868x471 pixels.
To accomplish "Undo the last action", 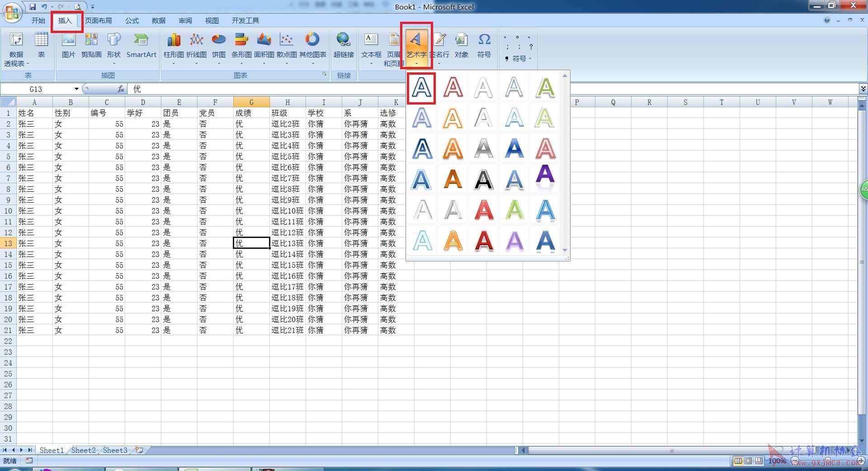I will 44,7.
